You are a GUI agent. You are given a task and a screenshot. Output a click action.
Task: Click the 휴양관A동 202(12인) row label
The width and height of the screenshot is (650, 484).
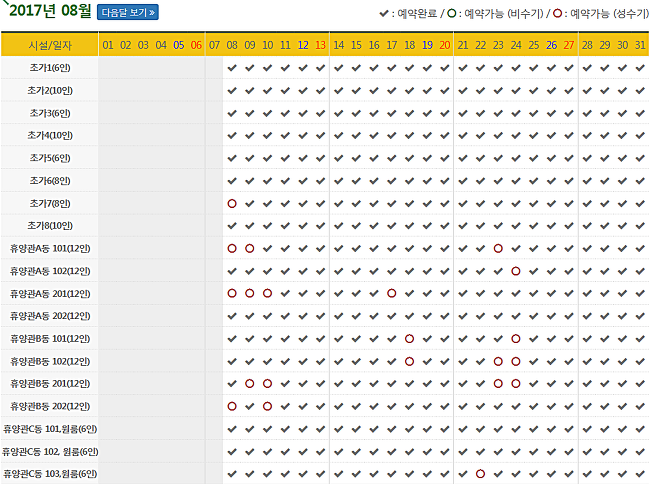coord(50,316)
